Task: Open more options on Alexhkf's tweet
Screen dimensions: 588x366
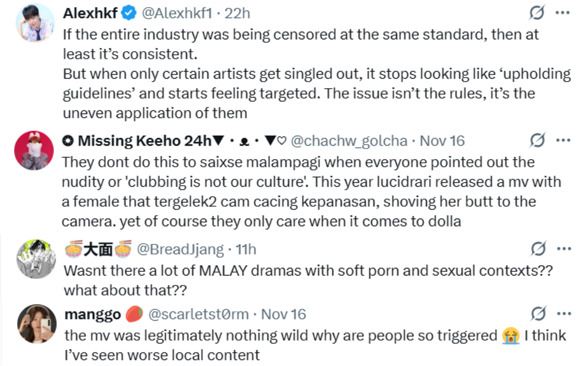Action: (x=563, y=13)
